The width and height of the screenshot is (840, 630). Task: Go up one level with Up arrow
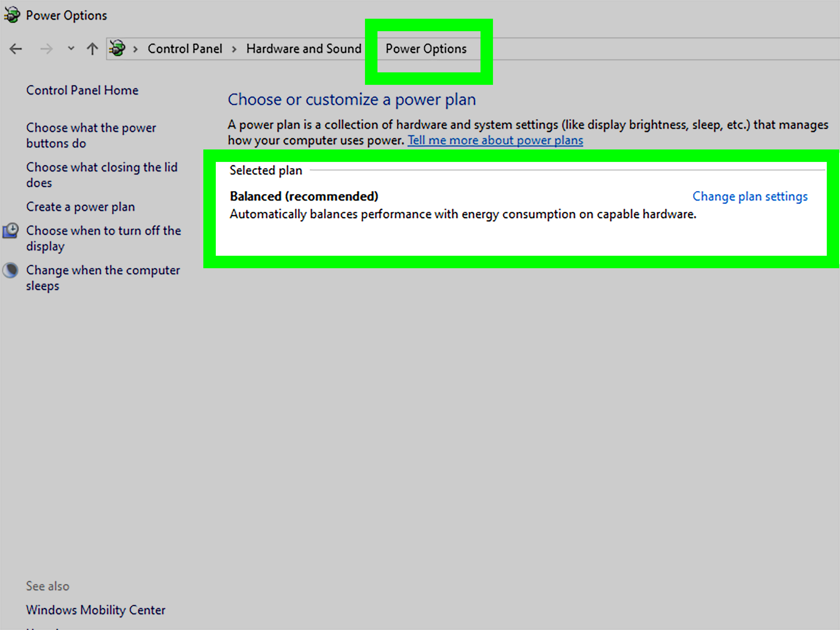click(x=92, y=49)
